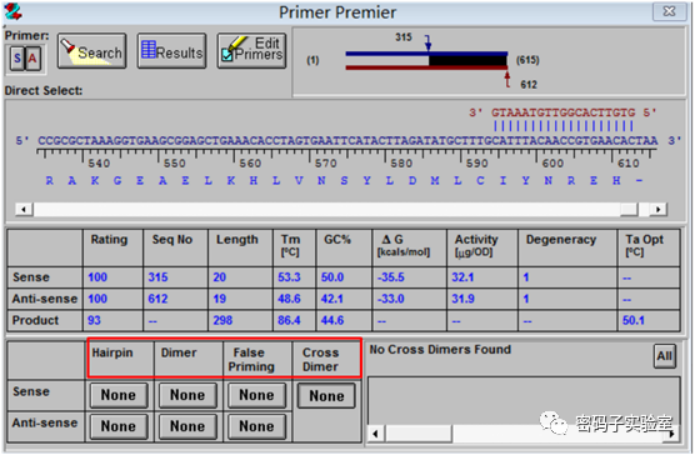Click the Cross Dimer None button
Image resolution: width=695 pixels, height=455 pixels.
click(326, 396)
